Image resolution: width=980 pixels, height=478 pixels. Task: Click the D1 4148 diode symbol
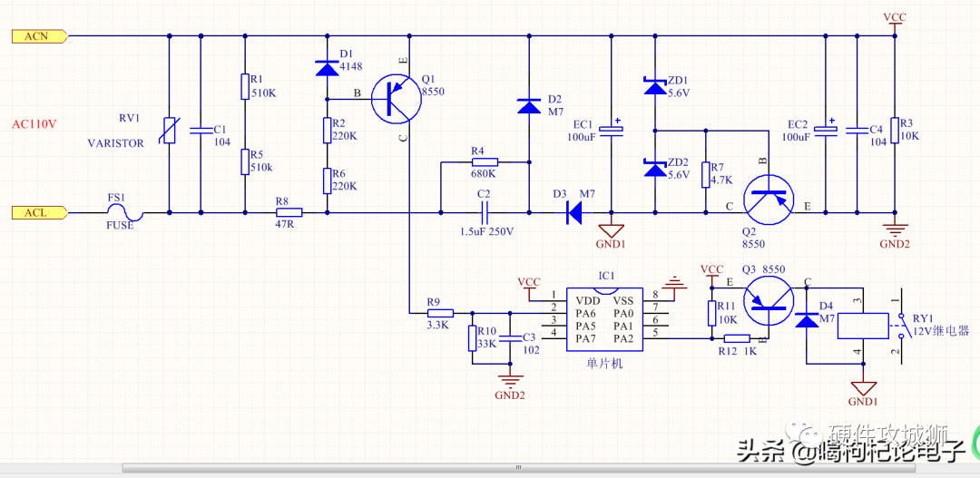tap(327, 68)
